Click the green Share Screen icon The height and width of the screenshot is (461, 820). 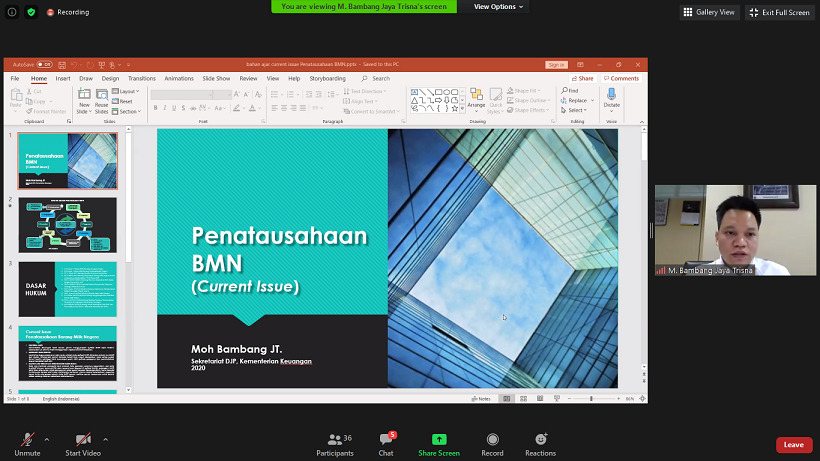click(x=439, y=440)
